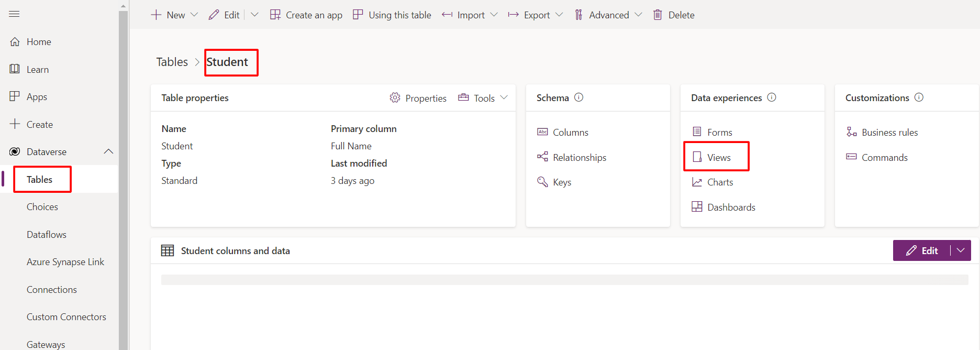The width and height of the screenshot is (980, 350).
Task: Click the Using this table toolbar item
Action: coord(392,15)
